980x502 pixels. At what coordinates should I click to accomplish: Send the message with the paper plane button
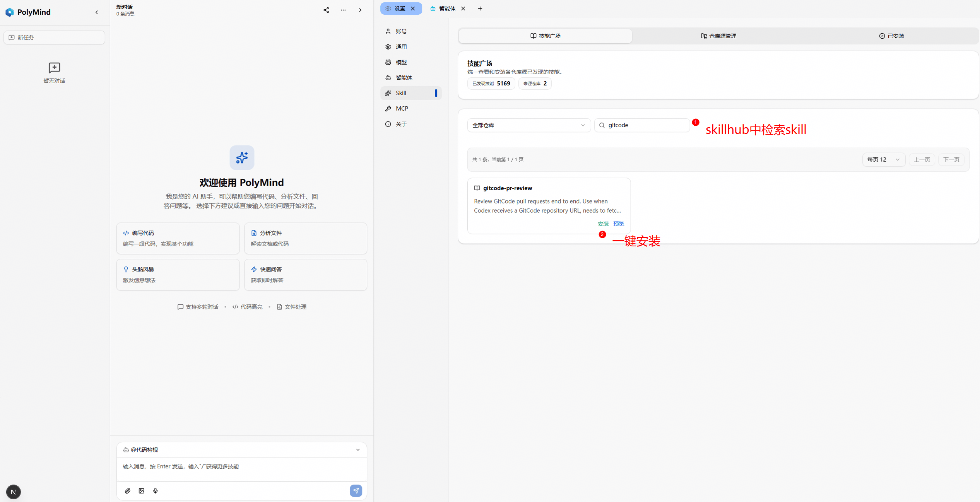point(356,491)
